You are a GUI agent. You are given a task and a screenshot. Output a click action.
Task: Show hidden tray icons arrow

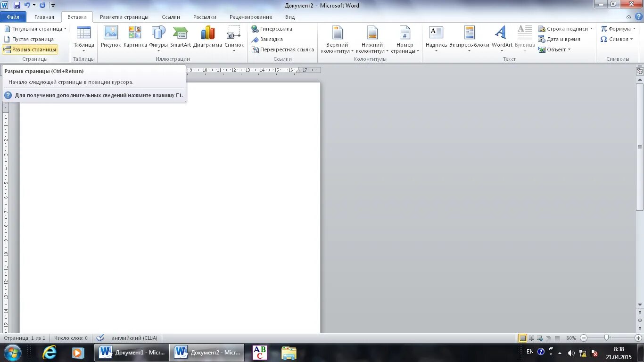560,352
